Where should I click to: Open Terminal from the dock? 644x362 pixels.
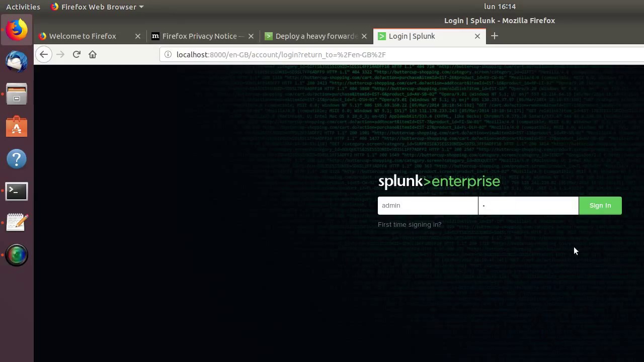[17, 191]
